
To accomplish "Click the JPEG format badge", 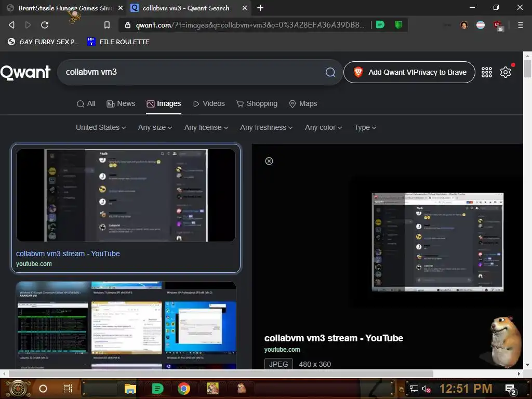I will pyautogui.click(x=278, y=364).
